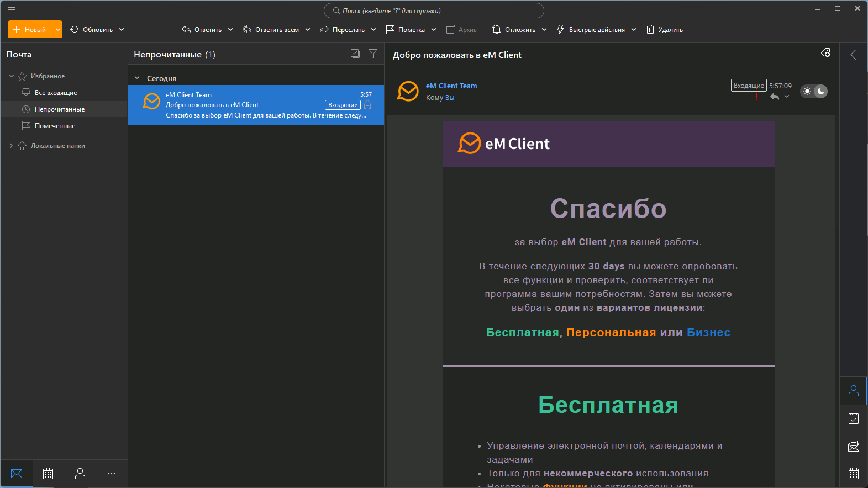Collapse the Today message group
The height and width of the screenshot is (488, 868).
(137, 78)
